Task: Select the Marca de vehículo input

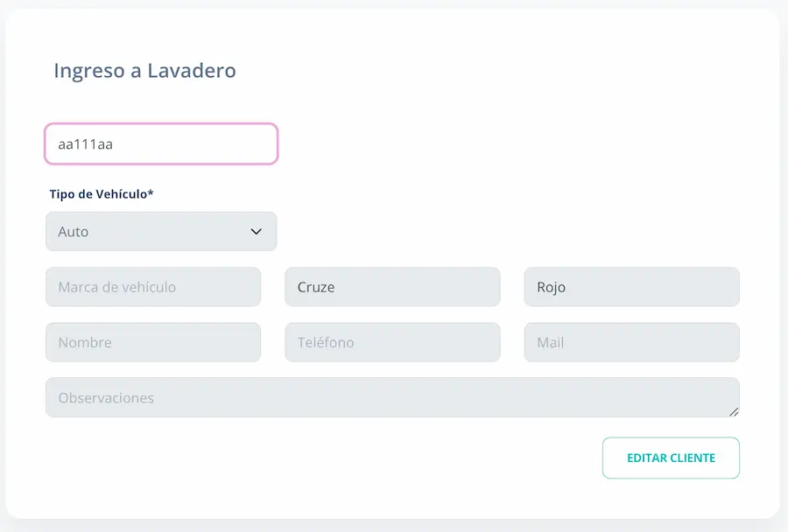Action: coord(153,286)
